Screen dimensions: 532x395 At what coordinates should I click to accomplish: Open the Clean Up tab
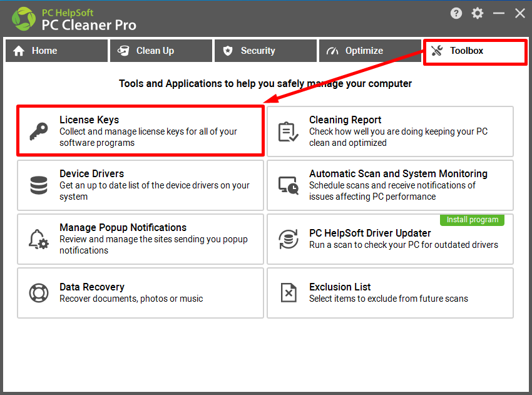coord(161,51)
